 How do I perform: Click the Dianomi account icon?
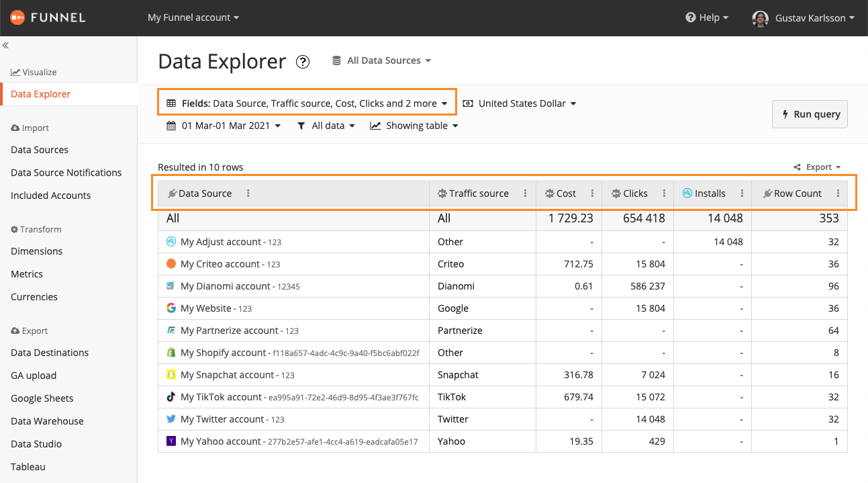(x=171, y=286)
